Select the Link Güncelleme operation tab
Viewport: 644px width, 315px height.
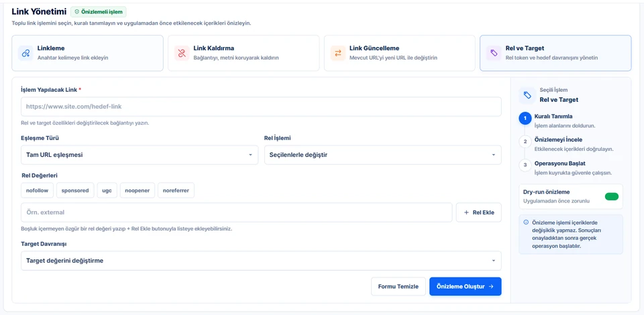coord(400,54)
